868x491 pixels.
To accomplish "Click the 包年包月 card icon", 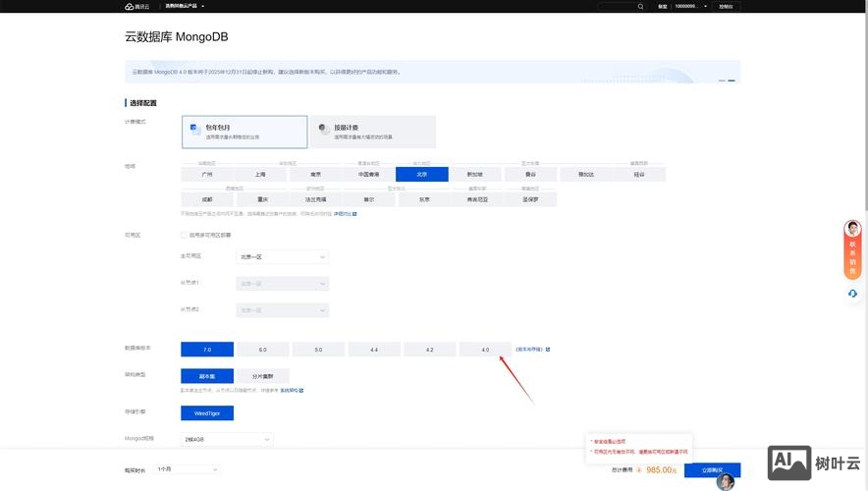I will click(x=195, y=129).
